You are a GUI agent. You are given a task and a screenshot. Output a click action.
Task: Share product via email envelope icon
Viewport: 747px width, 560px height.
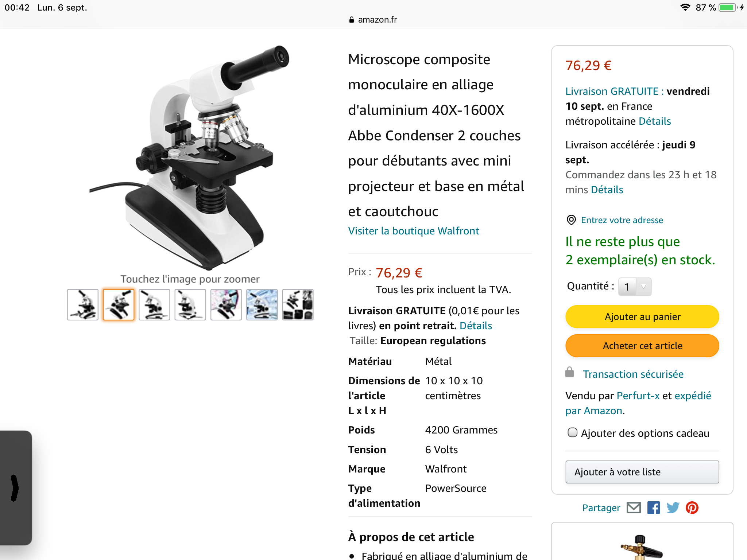coord(634,507)
